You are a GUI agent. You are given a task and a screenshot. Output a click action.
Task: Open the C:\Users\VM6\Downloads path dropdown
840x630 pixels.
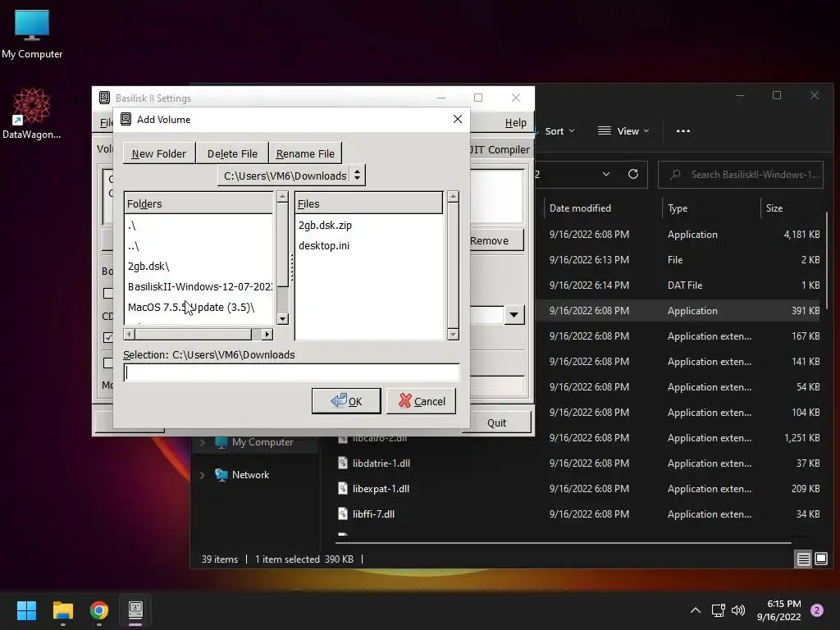291,176
